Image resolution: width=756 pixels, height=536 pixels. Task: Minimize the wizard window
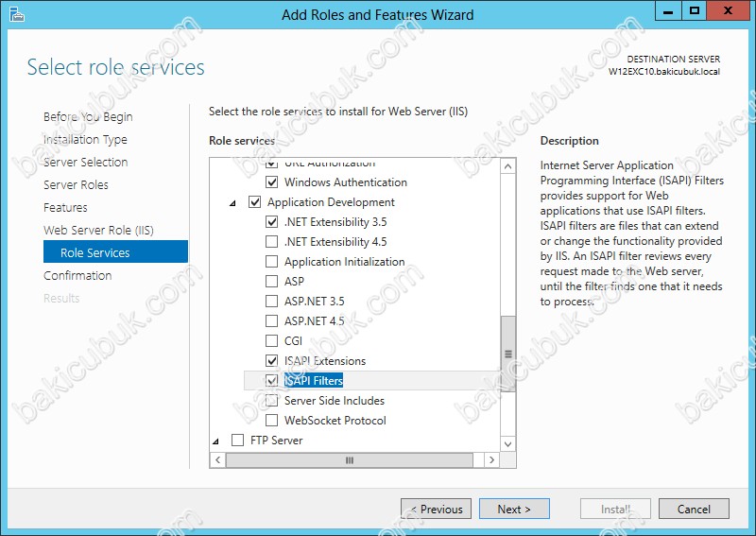tap(668, 10)
